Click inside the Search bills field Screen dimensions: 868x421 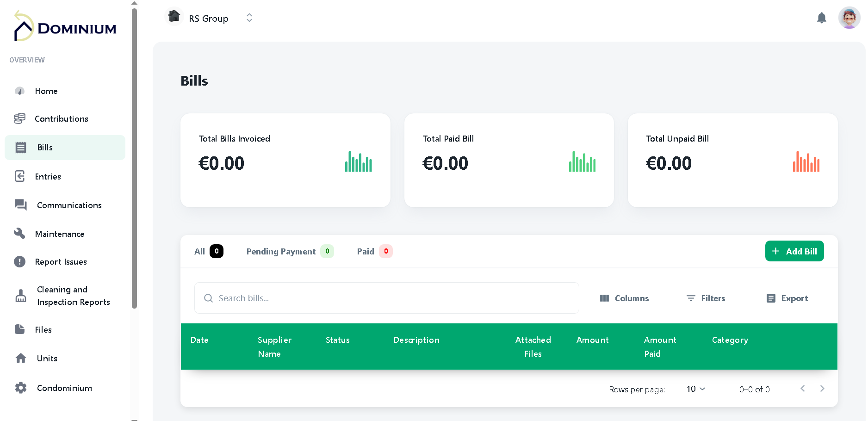(386, 298)
